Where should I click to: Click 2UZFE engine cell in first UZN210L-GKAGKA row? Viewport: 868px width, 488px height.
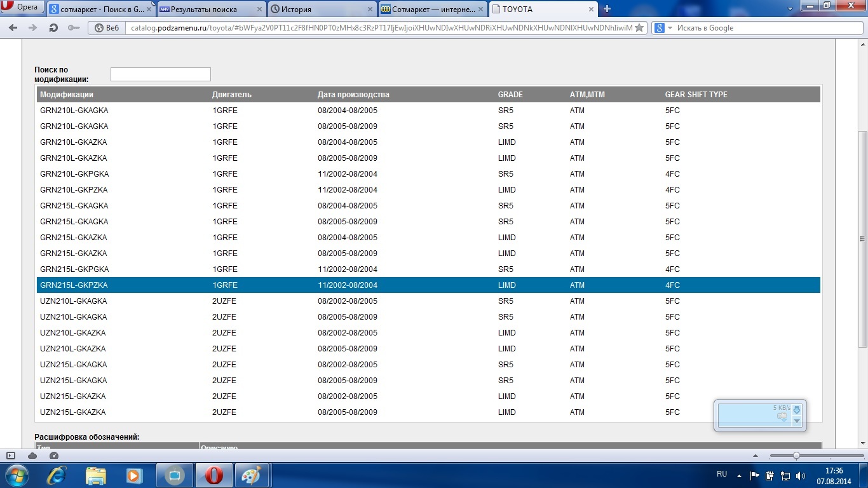[x=224, y=301]
